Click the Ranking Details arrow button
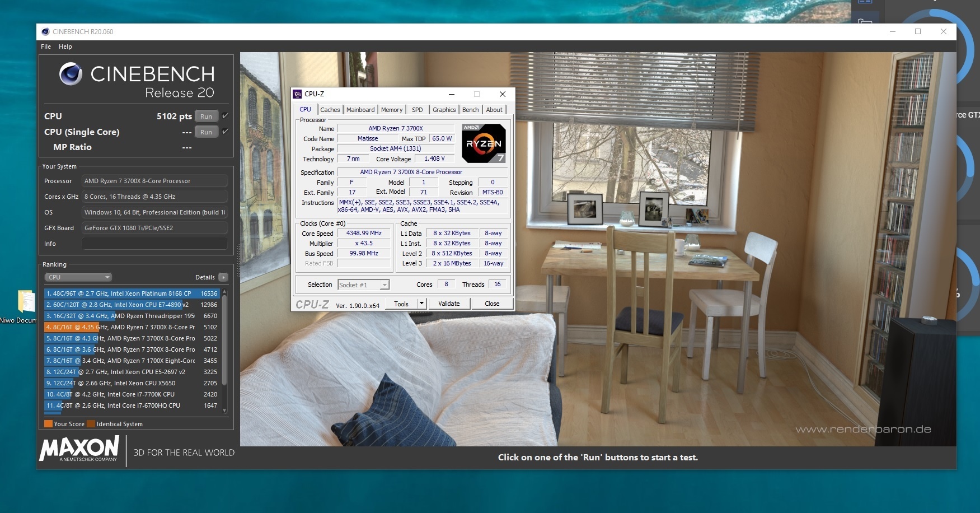This screenshot has height=513, width=980. coord(223,277)
